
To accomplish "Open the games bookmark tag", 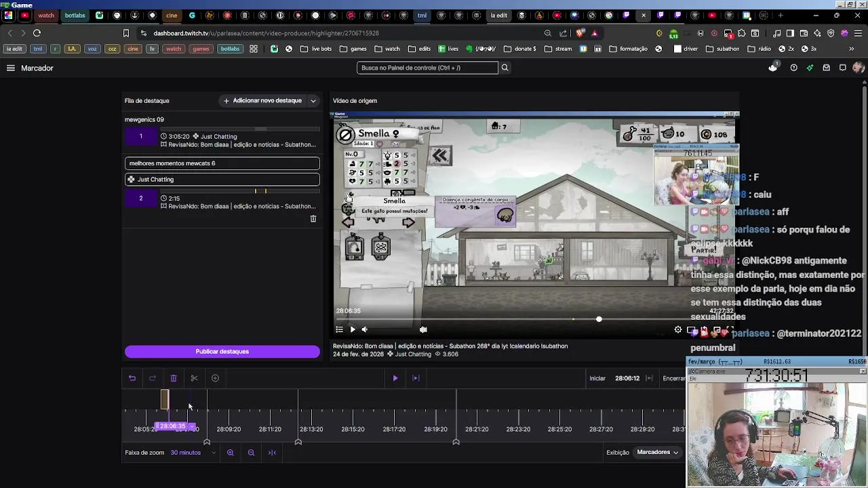I will point(201,49).
